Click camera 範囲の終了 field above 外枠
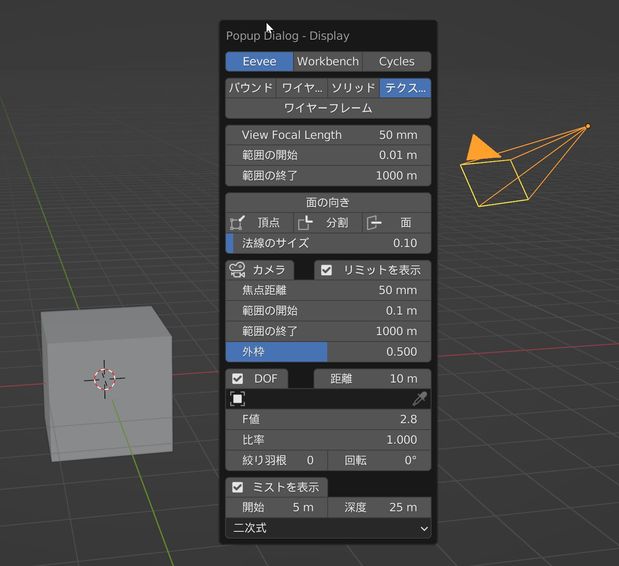Image resolution: width=619 pixels, height=566 pixels. pyautogui.click(x=328, y=331)
